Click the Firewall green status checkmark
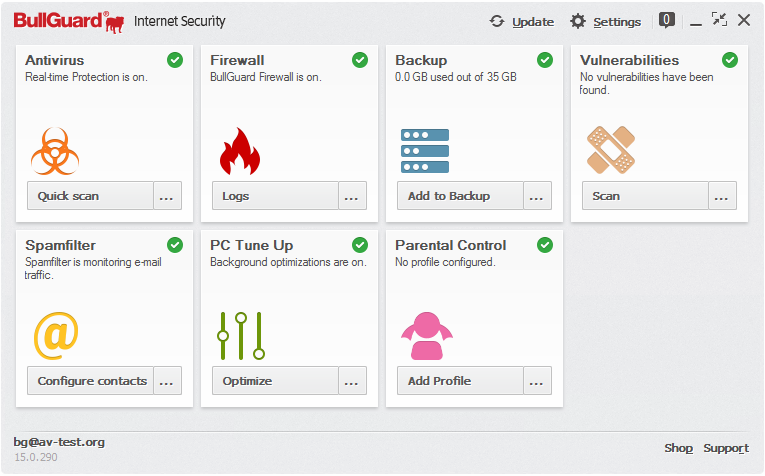This screenshot has width=765, height=476. point(360,60)
